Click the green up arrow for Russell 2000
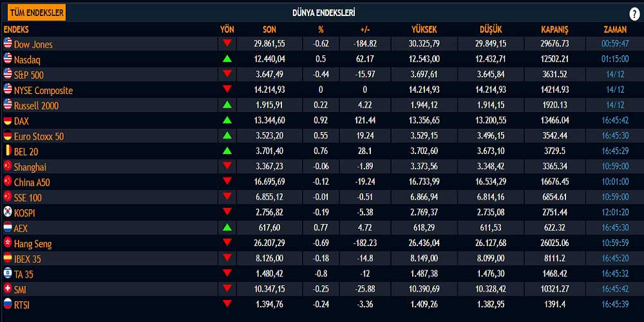 click(x=227, y=104)
